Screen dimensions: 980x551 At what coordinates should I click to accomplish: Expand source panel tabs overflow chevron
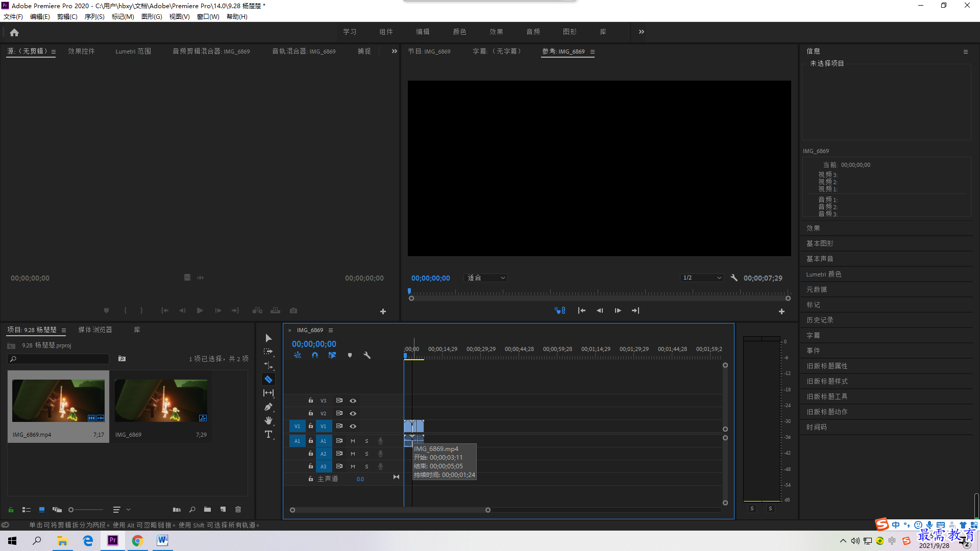click(x=394, y=51)
